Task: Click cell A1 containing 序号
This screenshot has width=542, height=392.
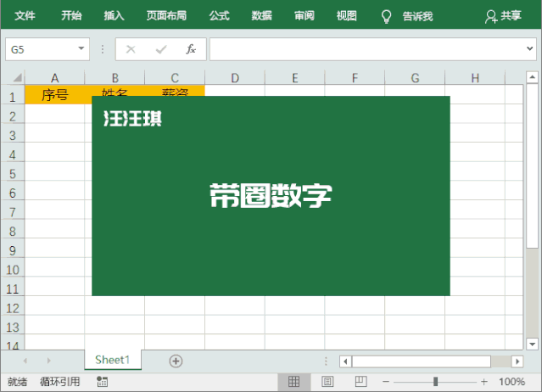Action: click(x=54, y=95)
